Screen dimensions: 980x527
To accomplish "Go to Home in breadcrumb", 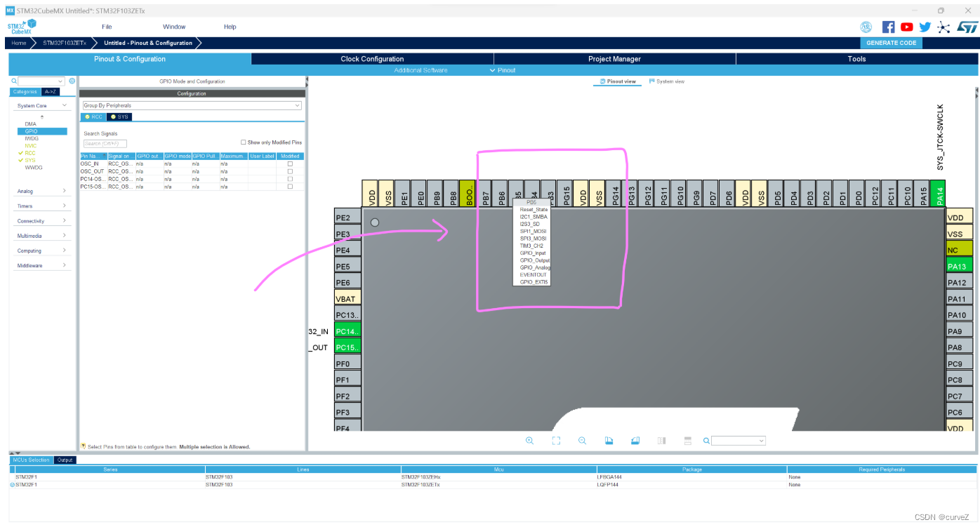I will [x=18, y=43].
